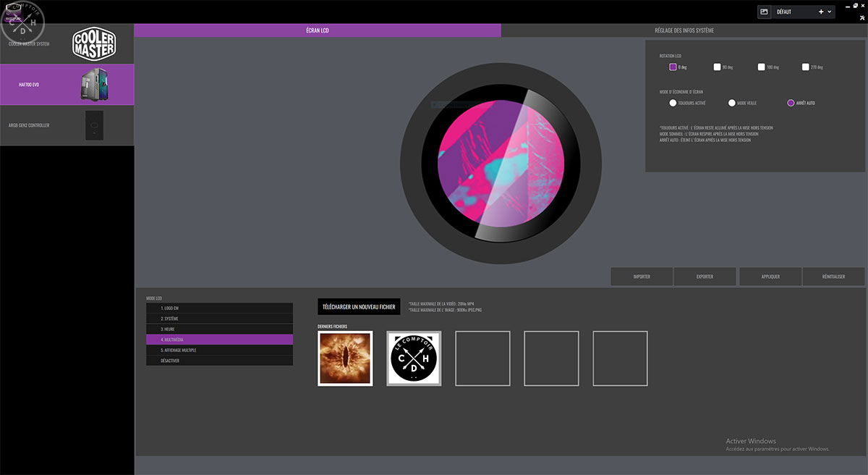Click the profile image icon beside DÉFAUT
This screenshot has width=868, height=475.
pyautogui.click(x=765, y=12)
